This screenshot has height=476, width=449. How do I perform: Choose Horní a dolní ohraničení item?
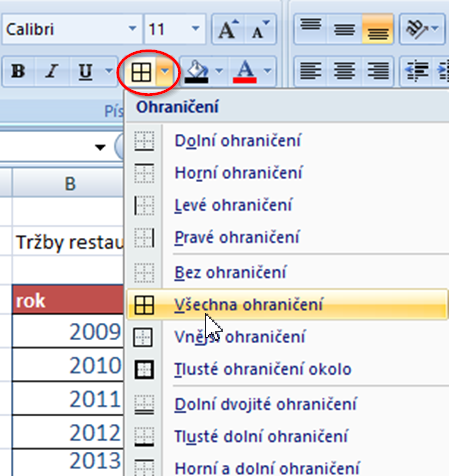tap(287, 467)
